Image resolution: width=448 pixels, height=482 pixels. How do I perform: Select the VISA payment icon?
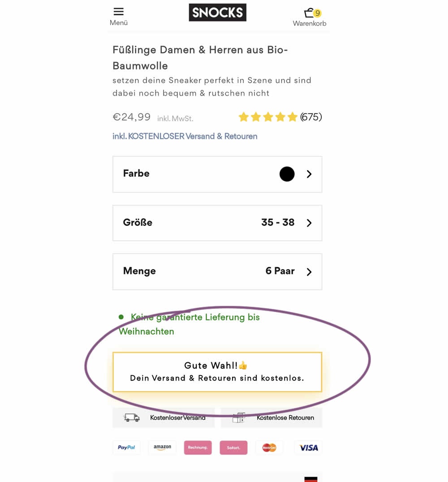[309, 447]
